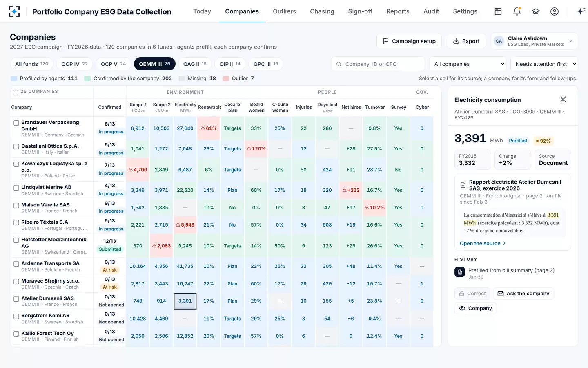Click the Ask the company button
The width and height of the screenshot is (588, 368).
click(x=523, y=294)
